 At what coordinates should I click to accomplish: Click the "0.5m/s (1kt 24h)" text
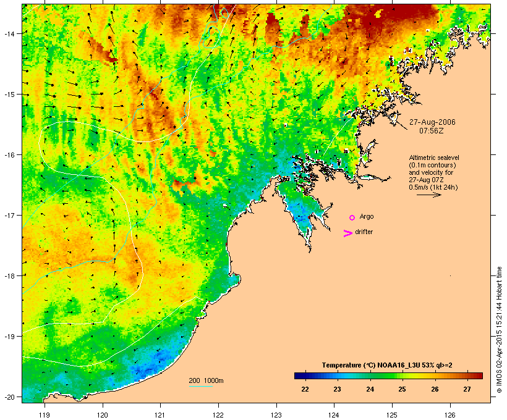(433, 187)
